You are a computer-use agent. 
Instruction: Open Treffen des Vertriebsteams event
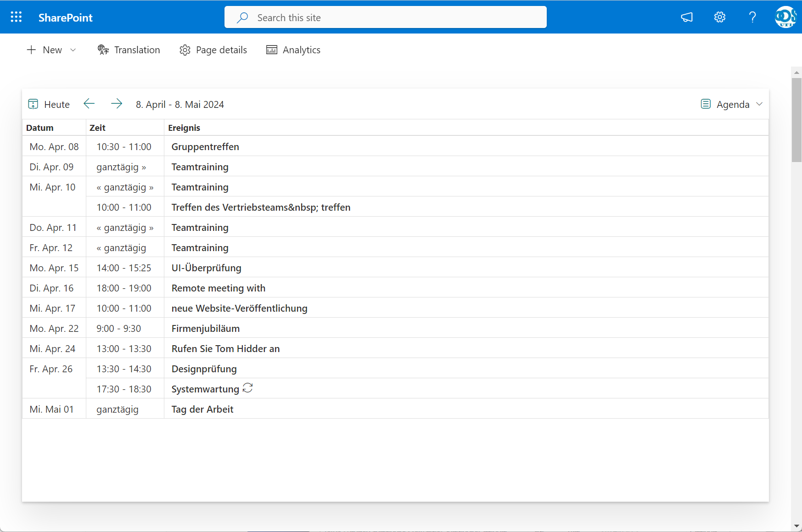(x=261, y=207)
